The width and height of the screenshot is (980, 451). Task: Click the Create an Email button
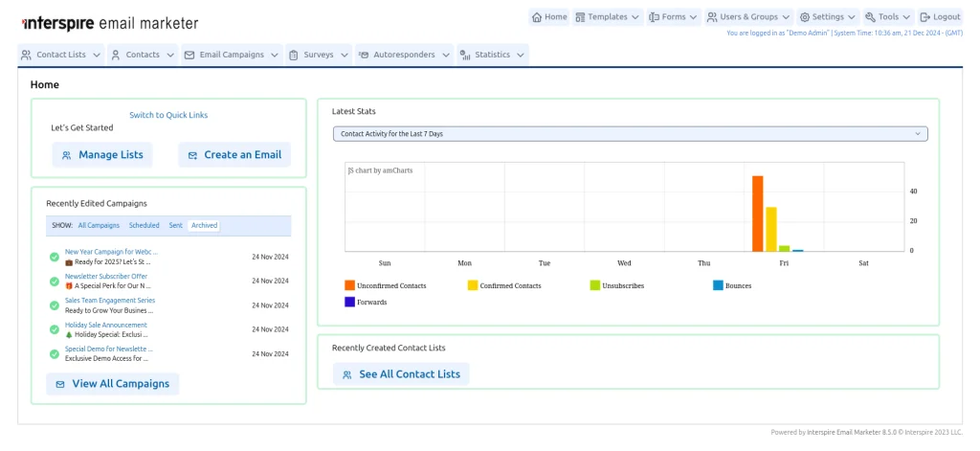[x=234, y=155]
